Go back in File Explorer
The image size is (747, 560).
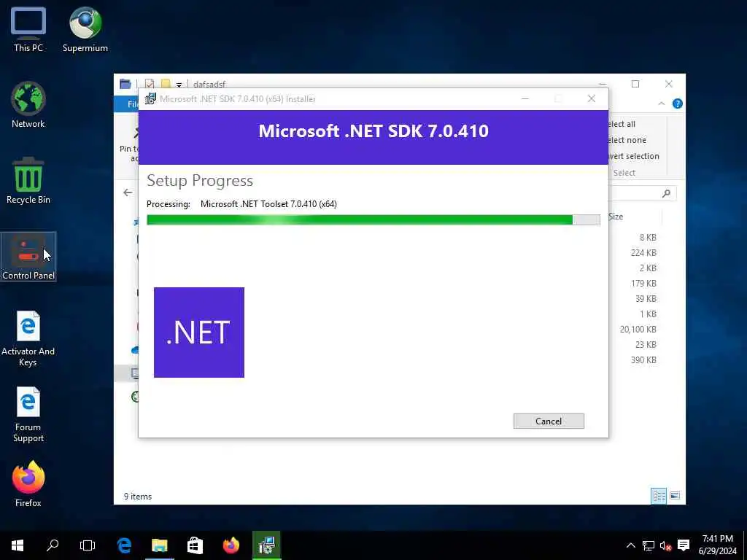click(128, 192)
